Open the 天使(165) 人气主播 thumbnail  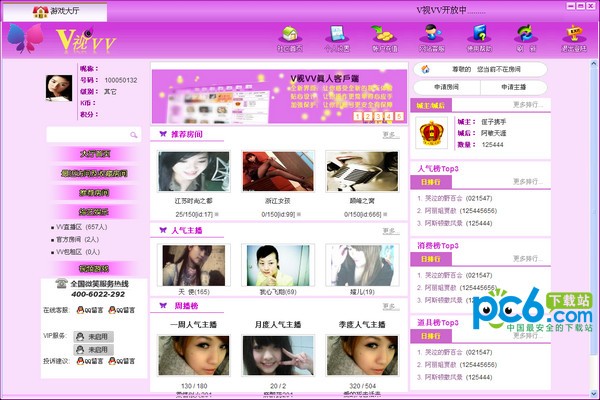pos(194,265)
